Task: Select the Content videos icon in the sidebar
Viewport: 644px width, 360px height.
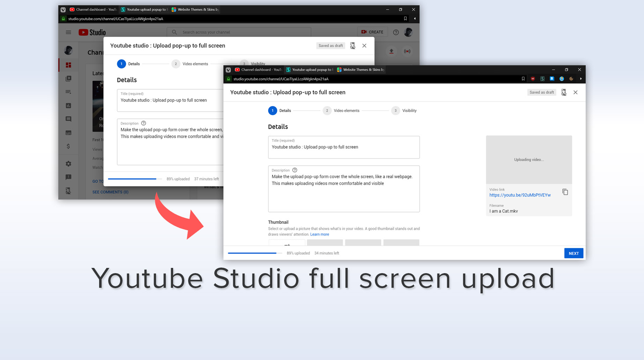Action: pos(68,78)
